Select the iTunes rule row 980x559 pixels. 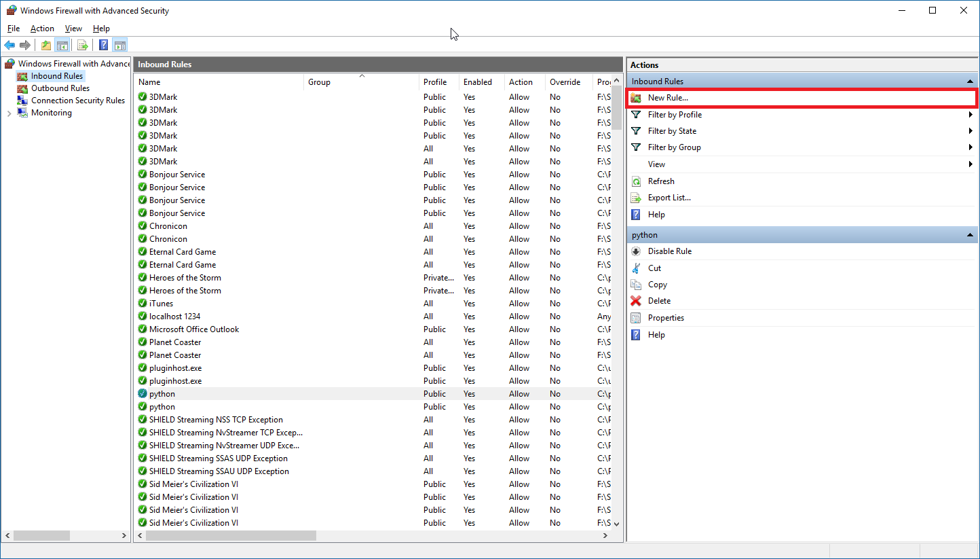tap(372, 304)
